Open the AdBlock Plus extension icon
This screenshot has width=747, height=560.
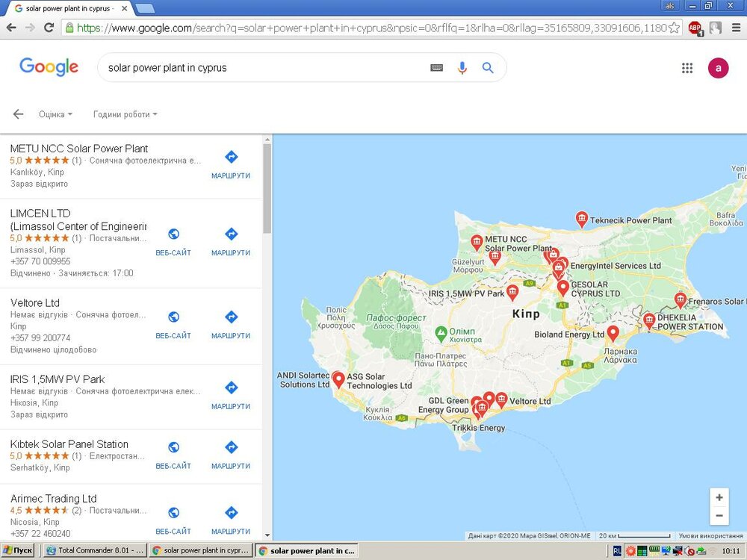click(695, 28)
